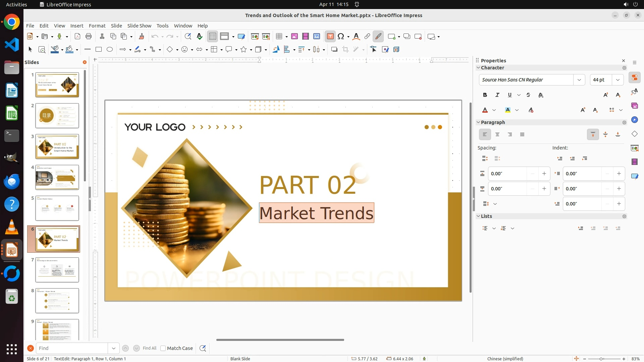Click the Find All button
Screen dimensions: 644x362
pyautogui.click(x=149, y=348)
